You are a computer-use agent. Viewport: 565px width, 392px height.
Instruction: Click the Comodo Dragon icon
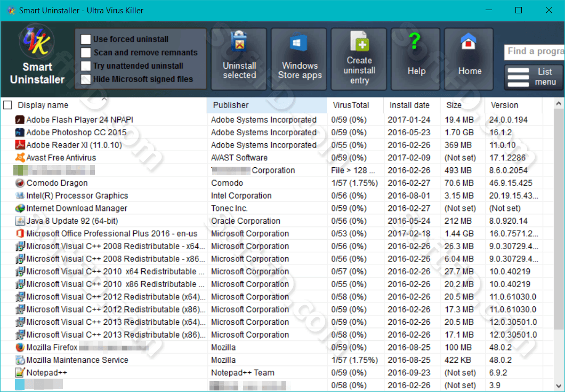(x=20, y=183)
